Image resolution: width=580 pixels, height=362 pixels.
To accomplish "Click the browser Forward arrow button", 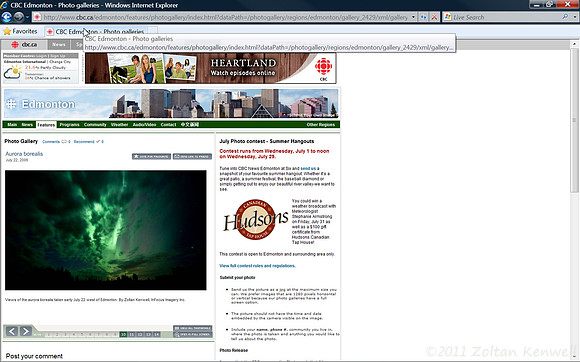I will click(18, 17).
